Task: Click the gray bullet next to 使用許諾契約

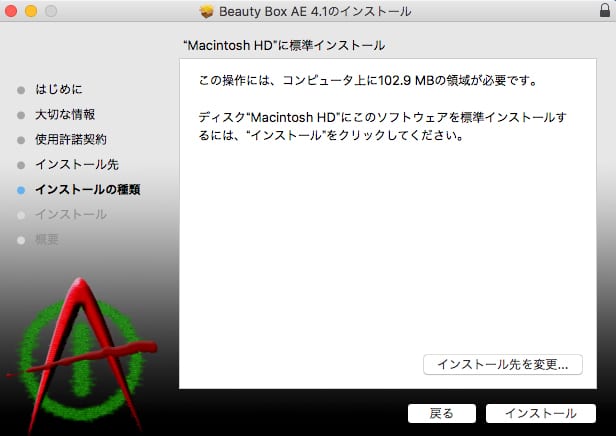Action: pos(21,140)
